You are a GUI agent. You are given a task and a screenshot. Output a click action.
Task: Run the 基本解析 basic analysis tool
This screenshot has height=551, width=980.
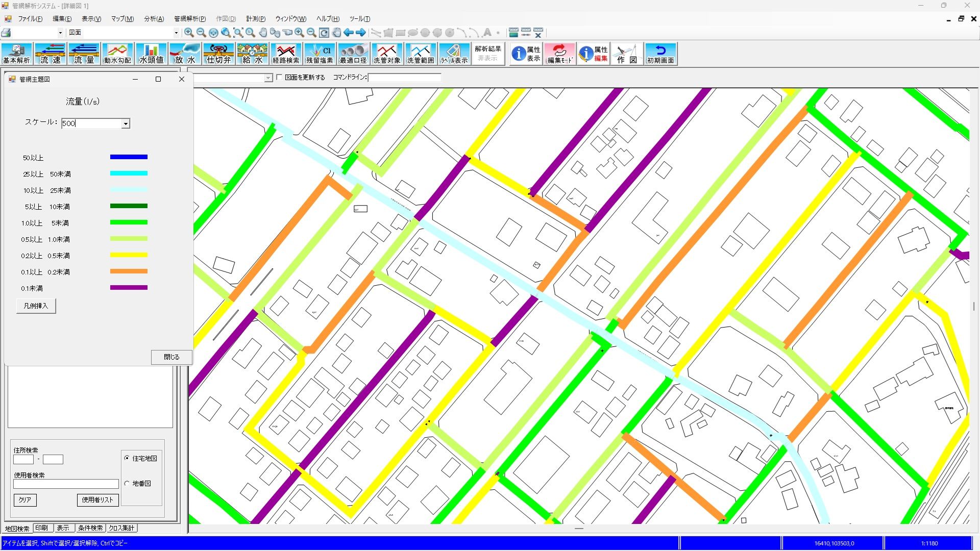tap(16, 54)
